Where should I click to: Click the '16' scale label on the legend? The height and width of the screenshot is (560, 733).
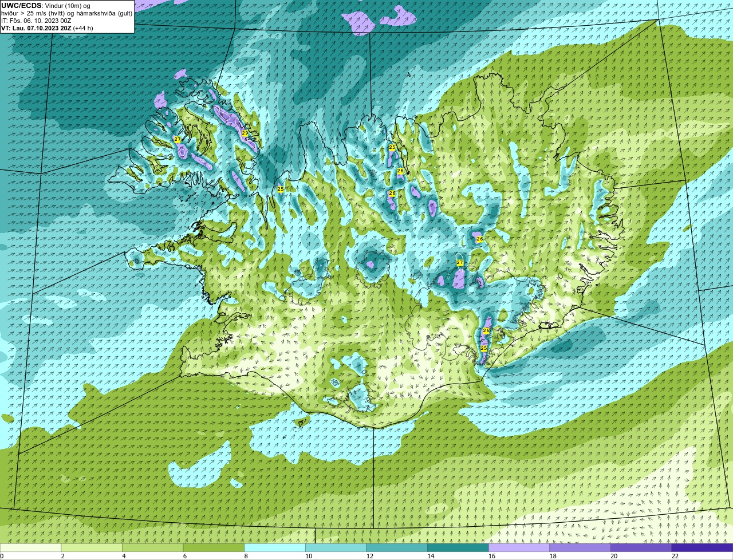[x=492, y=556]
